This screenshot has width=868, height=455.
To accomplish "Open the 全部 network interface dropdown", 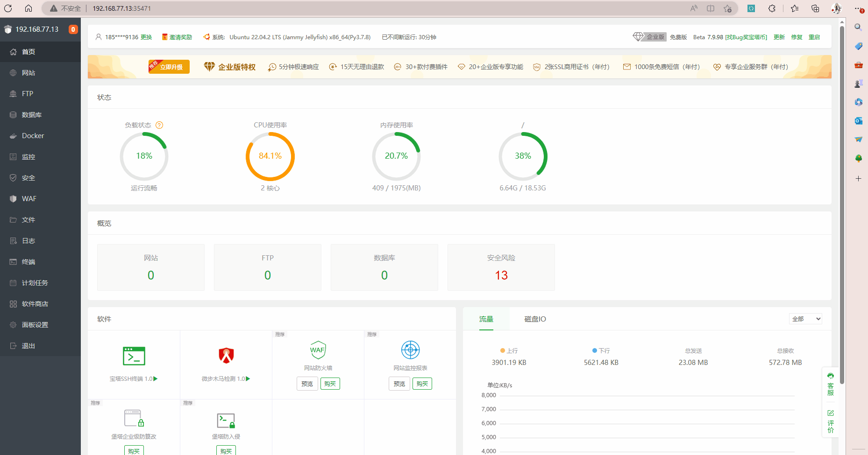I will click(805, 319).
